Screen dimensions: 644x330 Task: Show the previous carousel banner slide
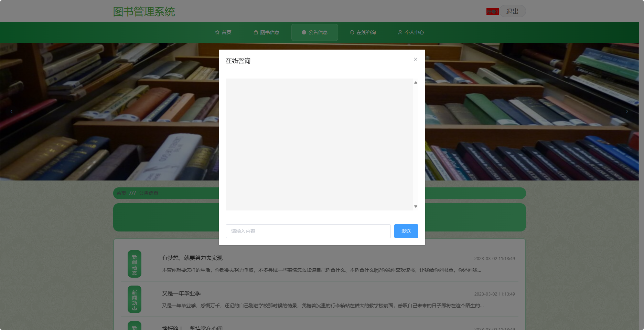click(11, 111)
